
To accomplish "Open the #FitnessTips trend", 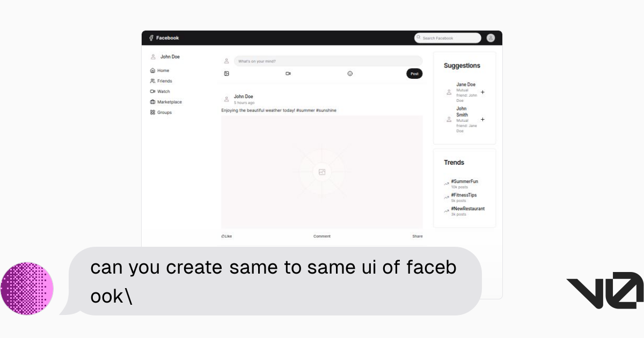I will pyautogui.click(x=464, y=195).
